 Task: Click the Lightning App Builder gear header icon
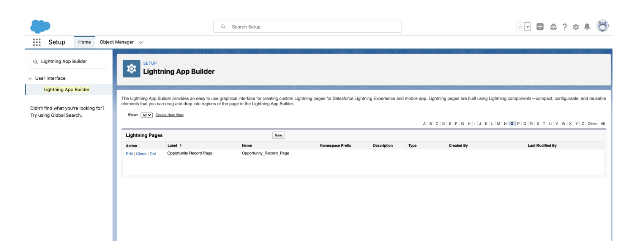pyautogui.click(x=131, y=68)
